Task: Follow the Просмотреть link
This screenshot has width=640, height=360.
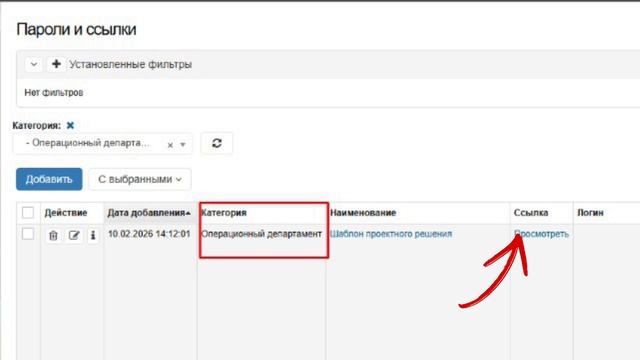Action: [x=541, y=234]
